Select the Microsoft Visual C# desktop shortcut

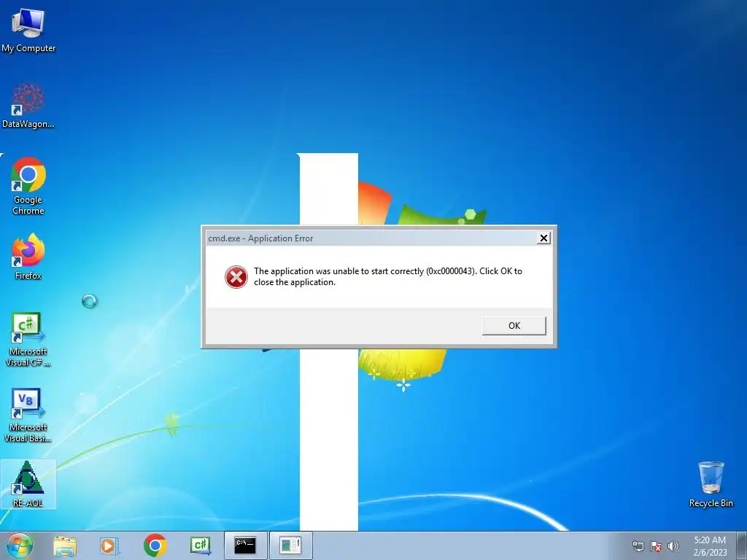click(x=28, y=340)
